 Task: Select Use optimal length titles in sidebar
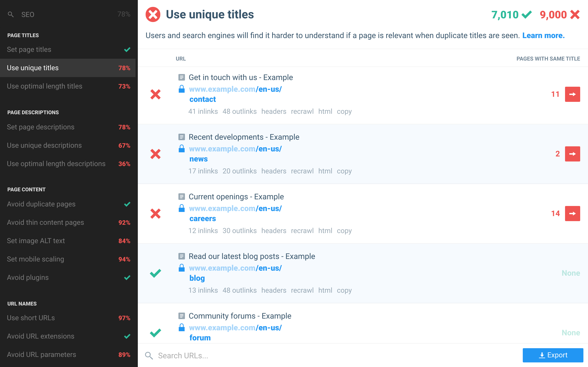pos(45,86)
